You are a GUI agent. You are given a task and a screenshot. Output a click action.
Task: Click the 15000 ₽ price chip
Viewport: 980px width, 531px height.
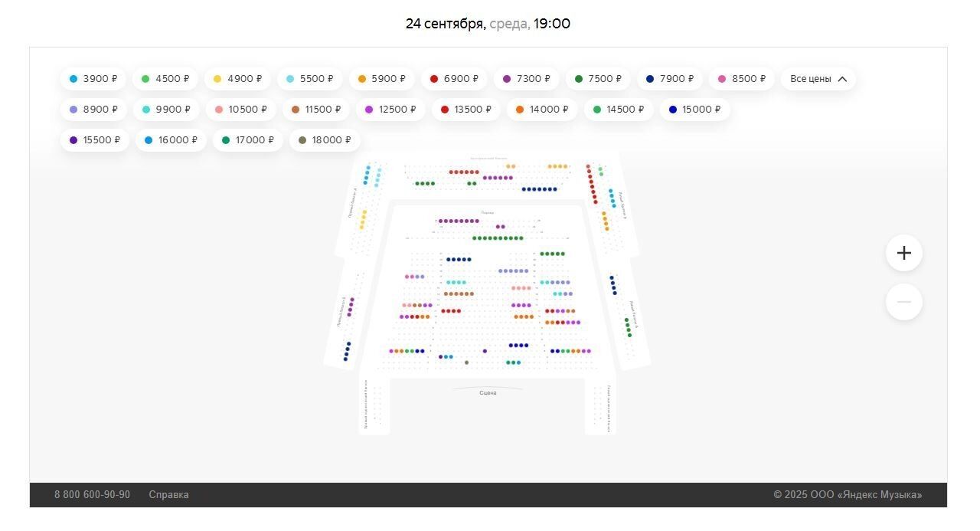click(694, 110)
